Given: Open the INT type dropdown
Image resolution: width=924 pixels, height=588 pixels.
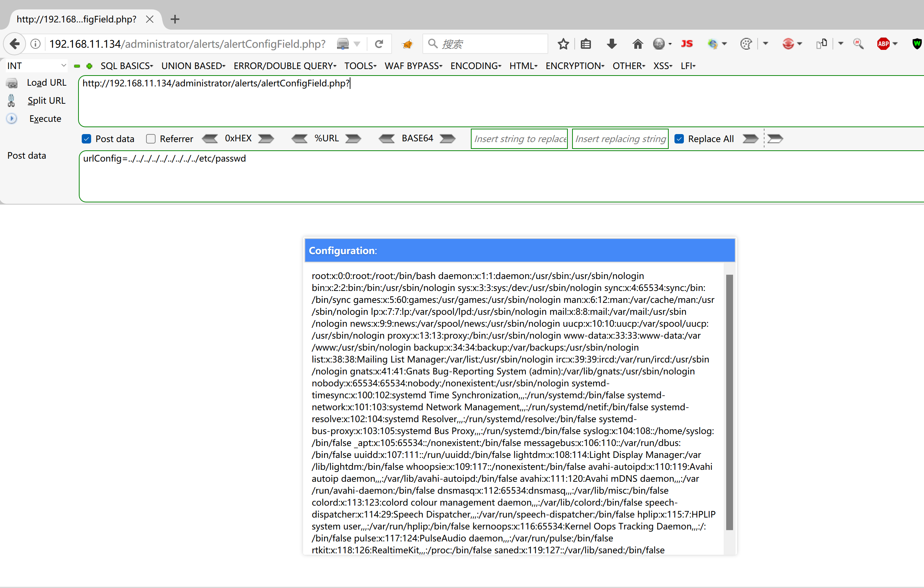Looking at the screenshot, I should 36,65.
